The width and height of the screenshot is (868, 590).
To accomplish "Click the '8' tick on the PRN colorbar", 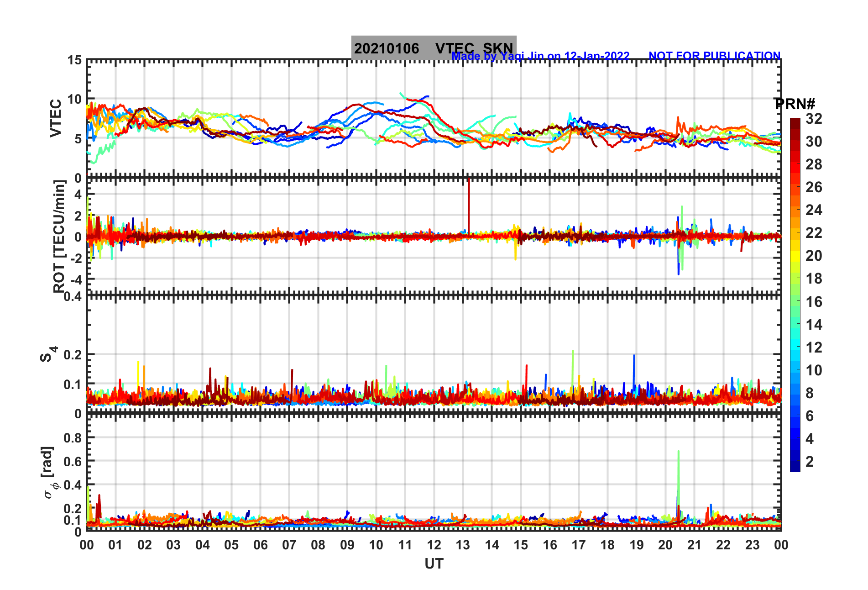I will pos(810,393).
